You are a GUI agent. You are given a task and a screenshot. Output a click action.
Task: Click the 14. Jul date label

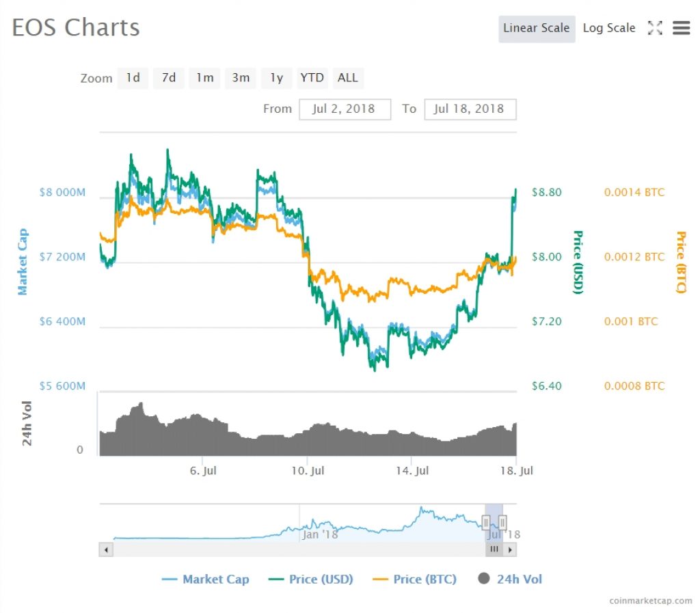[x=412, y=471]
